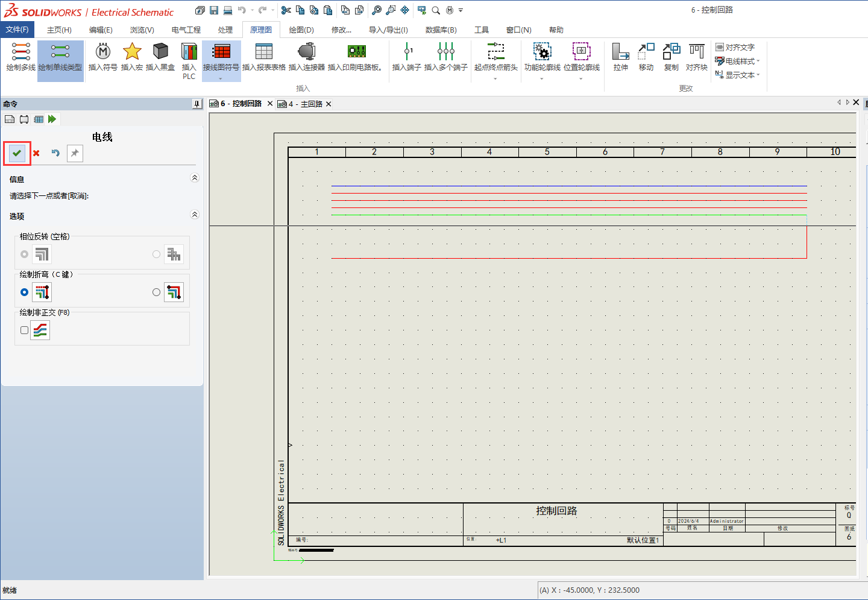Image resolution: width=868 pixels, height=600 pixels.
Task: Collapse the 信息 section
Action: point(194,178)
